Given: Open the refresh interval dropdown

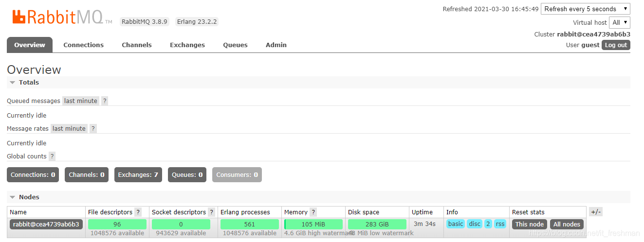Looking at the screenshot, I should pyautogui.click(x=586, y=9).
